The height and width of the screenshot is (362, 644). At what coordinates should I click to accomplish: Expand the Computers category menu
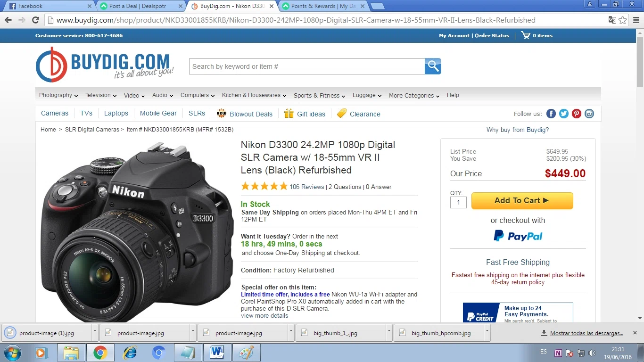(198, 95)
